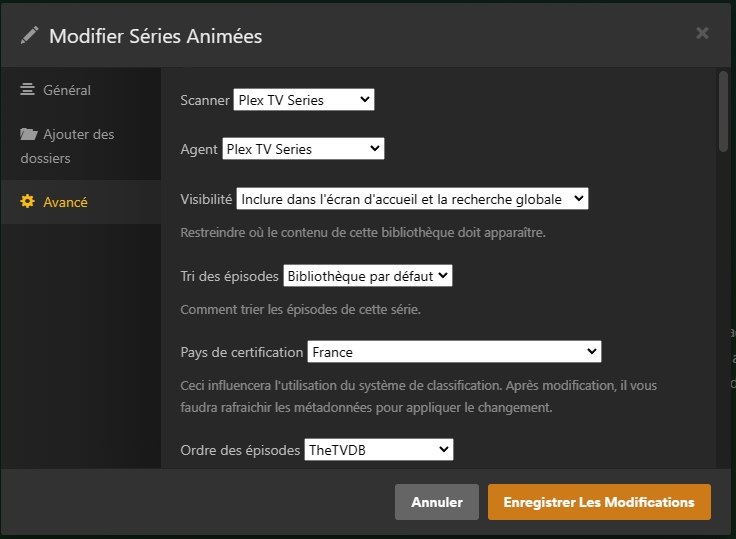Close the dialog with the X icon
The image size is (736, 539).
pos(702,33)
